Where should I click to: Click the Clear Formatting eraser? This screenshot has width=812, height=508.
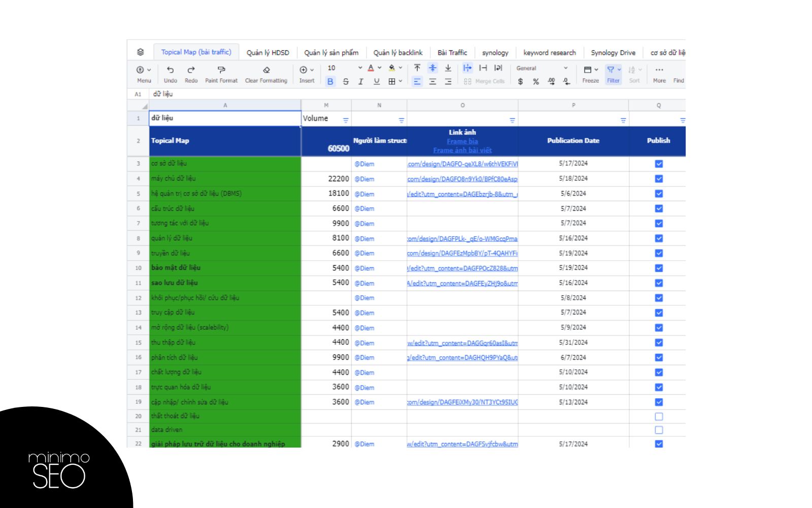tap(266, 70)
